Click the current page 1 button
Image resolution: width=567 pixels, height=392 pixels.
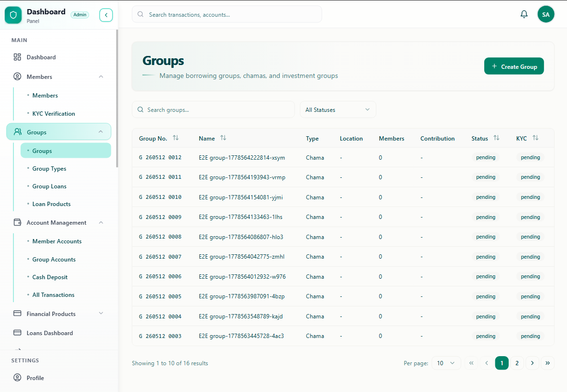[502, 363]
